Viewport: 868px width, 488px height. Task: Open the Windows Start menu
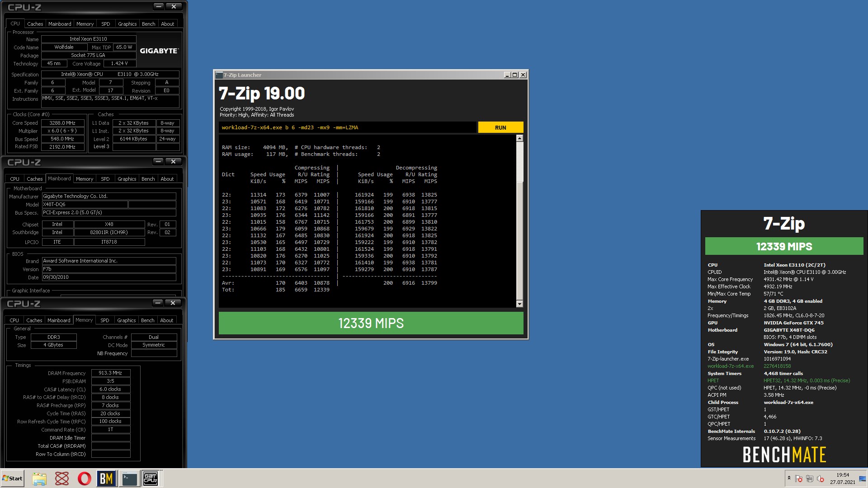pos(13,478)
